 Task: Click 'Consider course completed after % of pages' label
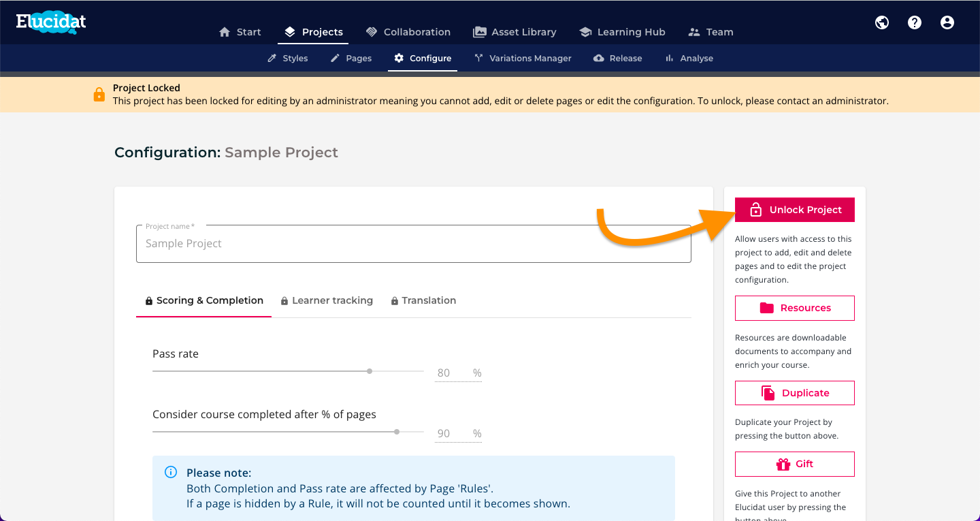(264, 414)
